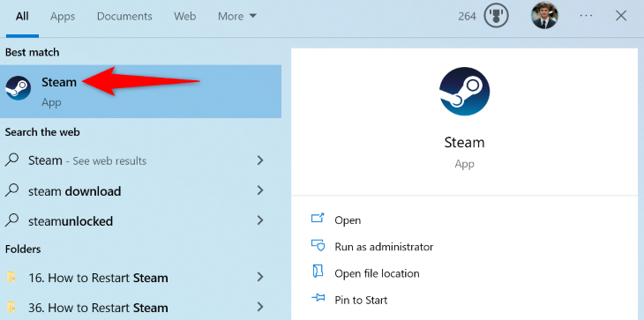Image resolution: width=644 pixels, height=320 pixels.
Task: Expand arrow for steamunlocked suggestion
Action: coord(260,220)
